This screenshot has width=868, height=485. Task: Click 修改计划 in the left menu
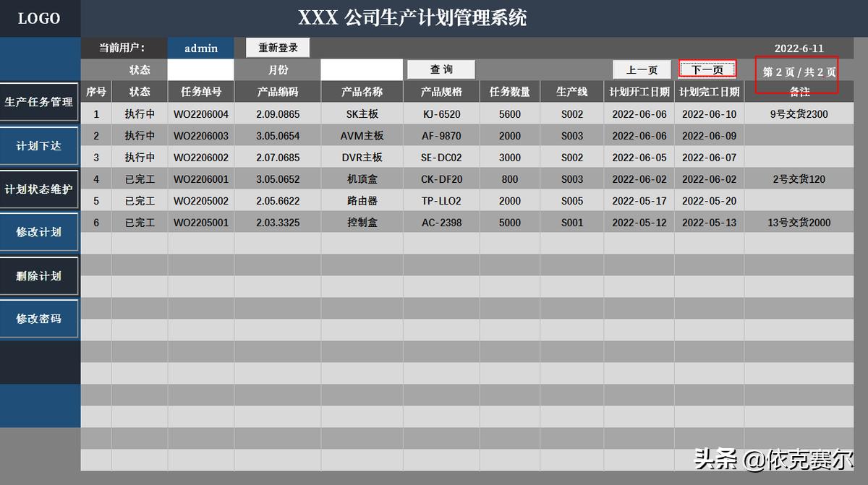click(40, 232)
